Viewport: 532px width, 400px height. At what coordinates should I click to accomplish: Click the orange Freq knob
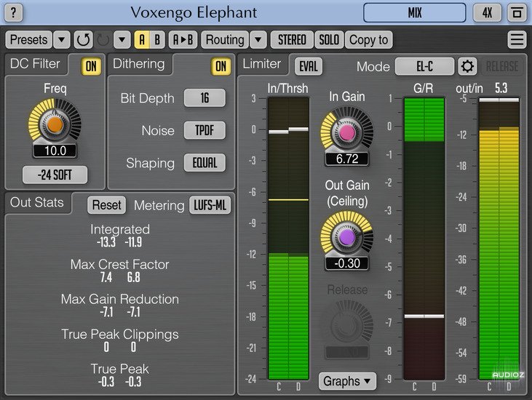pos(55,124)
